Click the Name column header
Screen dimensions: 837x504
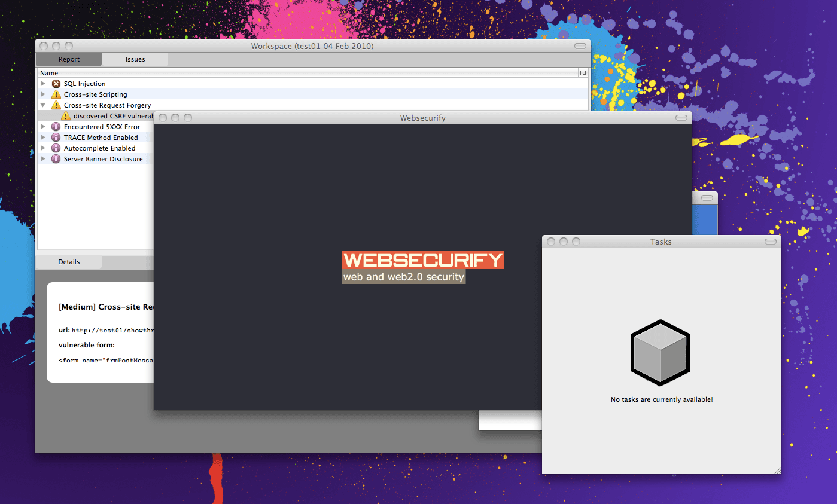308,73
